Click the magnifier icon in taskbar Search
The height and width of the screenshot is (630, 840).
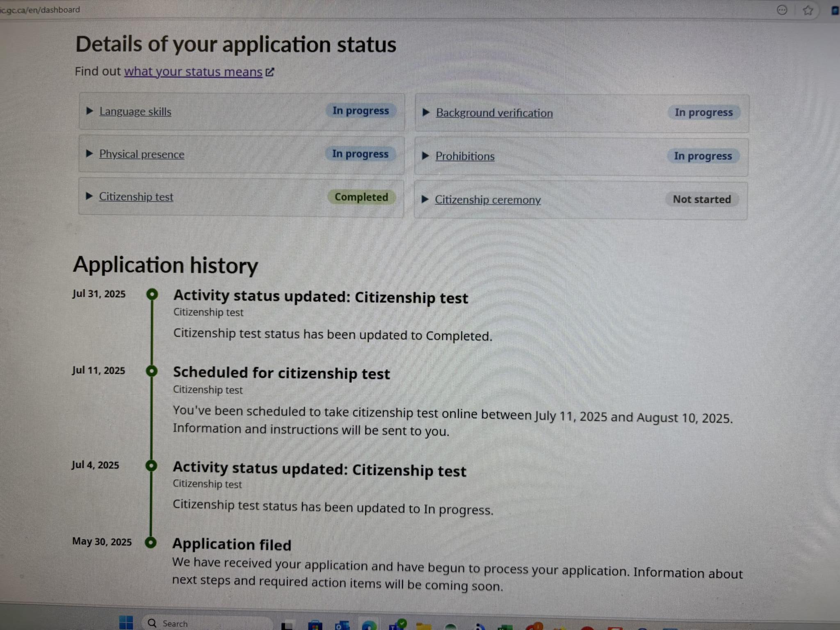(x=152, y=623)
